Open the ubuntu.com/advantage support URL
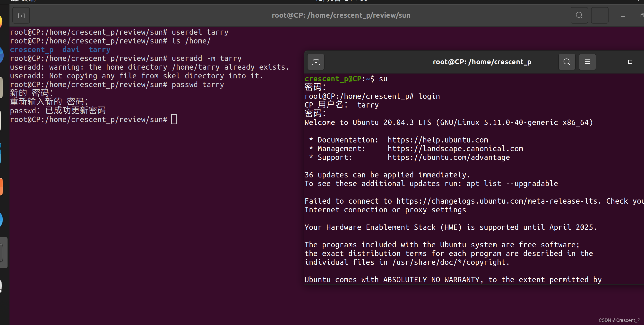Screen dimensions: 644x325 click(x=448, y=157)
